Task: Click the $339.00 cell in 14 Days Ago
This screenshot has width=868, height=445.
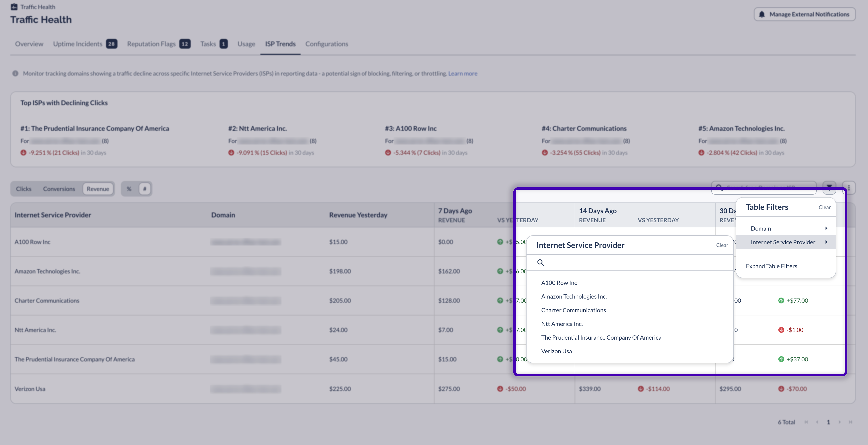Action: [x=590, y=389]
